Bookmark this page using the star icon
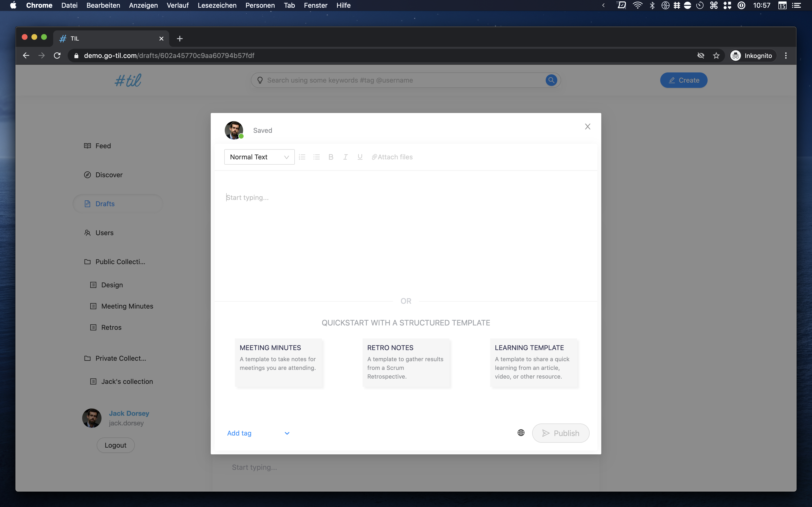The height and width of the screenshot is (507, 812). pyautogui.click(x=716, y=56)
